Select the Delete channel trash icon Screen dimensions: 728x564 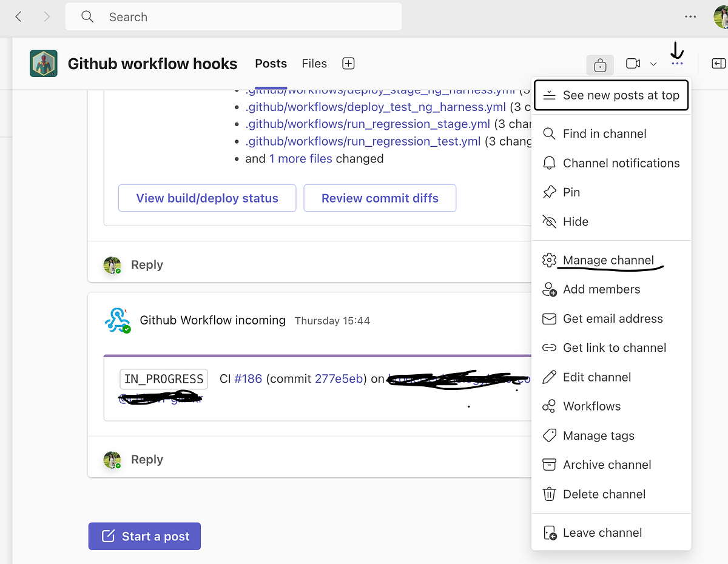pos(549,494)
